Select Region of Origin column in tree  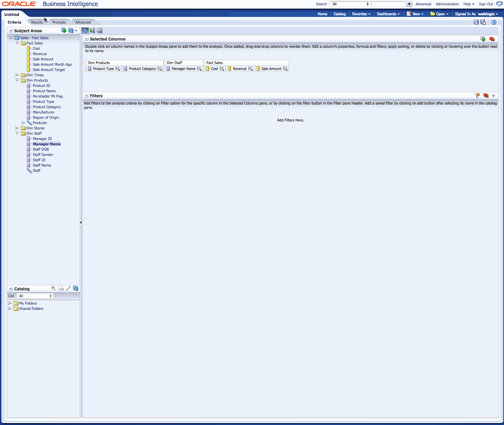pos(46,117)
